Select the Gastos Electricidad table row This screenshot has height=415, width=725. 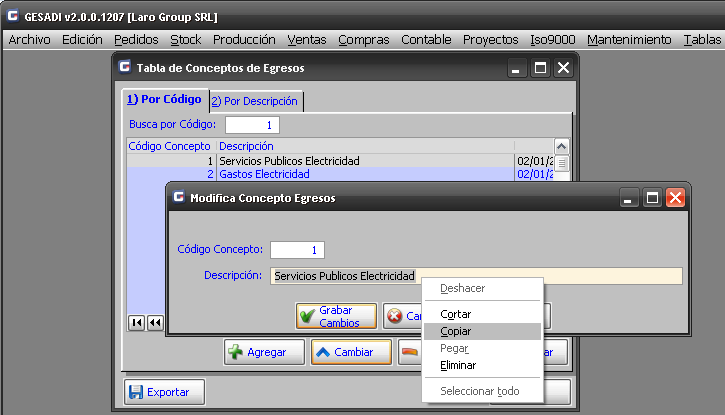[320, 174]
